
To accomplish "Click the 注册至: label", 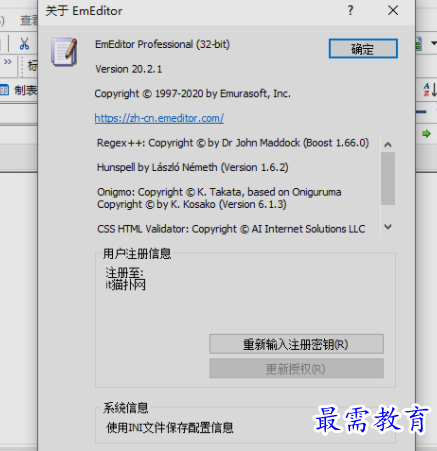I will coord(125,273).
